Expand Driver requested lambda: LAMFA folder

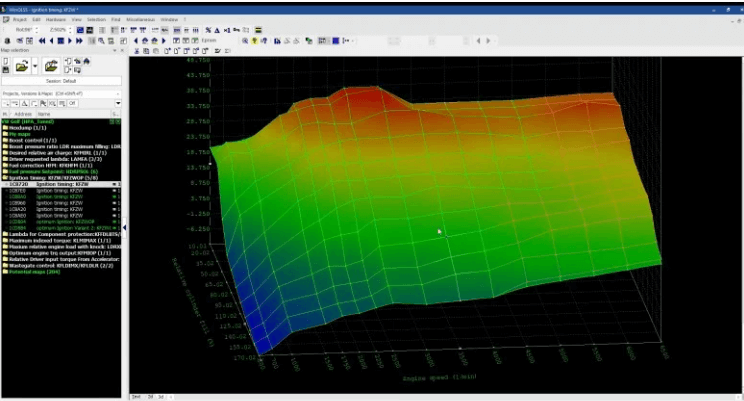pos(52,159)
